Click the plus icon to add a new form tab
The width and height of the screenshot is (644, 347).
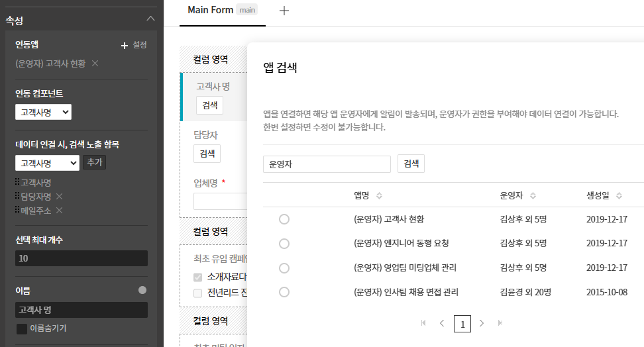(x=284, y=11)
